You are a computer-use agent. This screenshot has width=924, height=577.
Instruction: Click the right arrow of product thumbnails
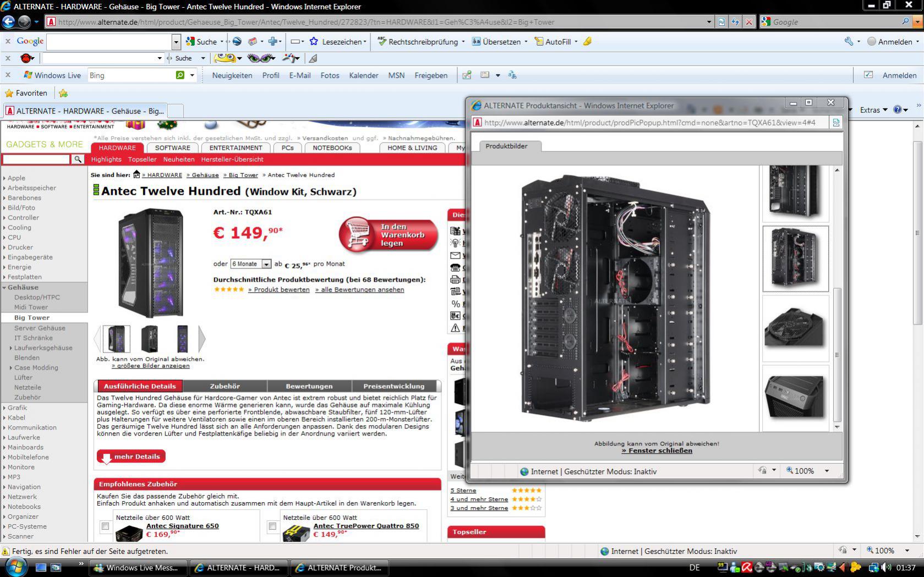201,339
